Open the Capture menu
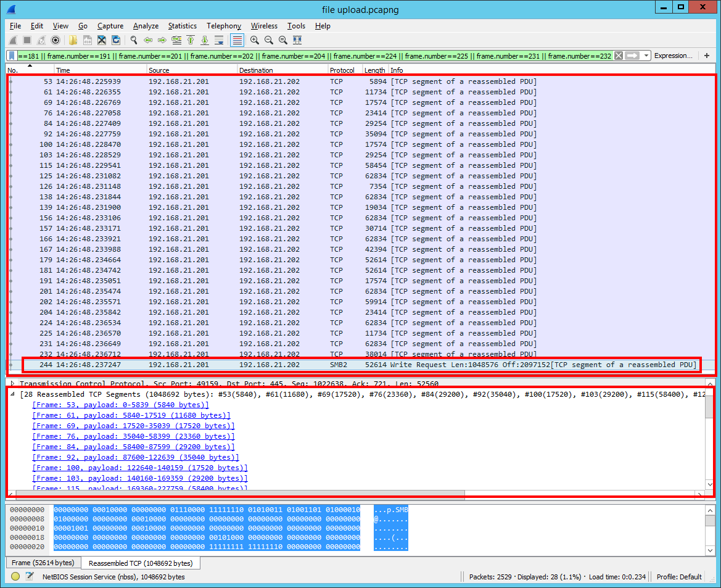Screen dimensions: 721x588 point(110,26)
